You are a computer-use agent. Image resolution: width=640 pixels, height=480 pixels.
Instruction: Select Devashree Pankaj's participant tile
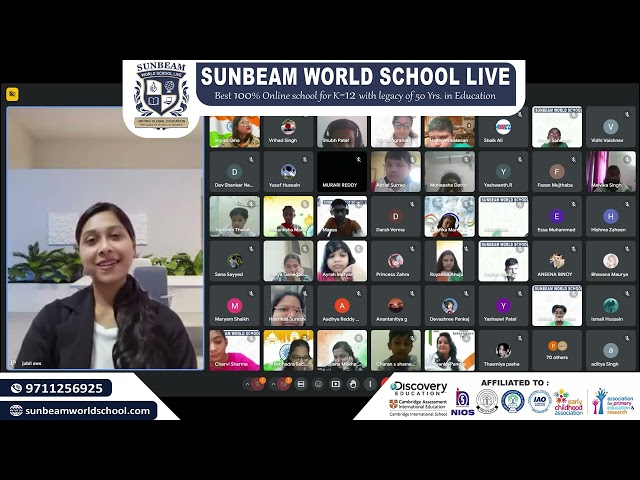450,306
